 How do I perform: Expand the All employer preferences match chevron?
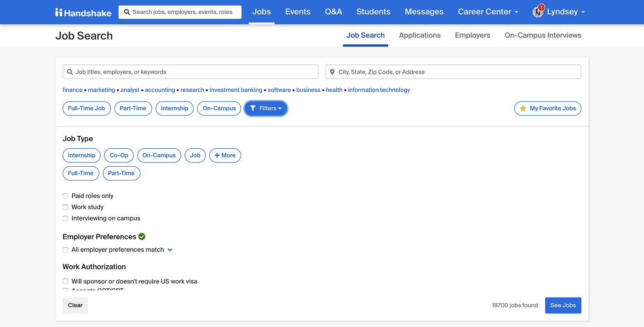(x=170, y=249)
